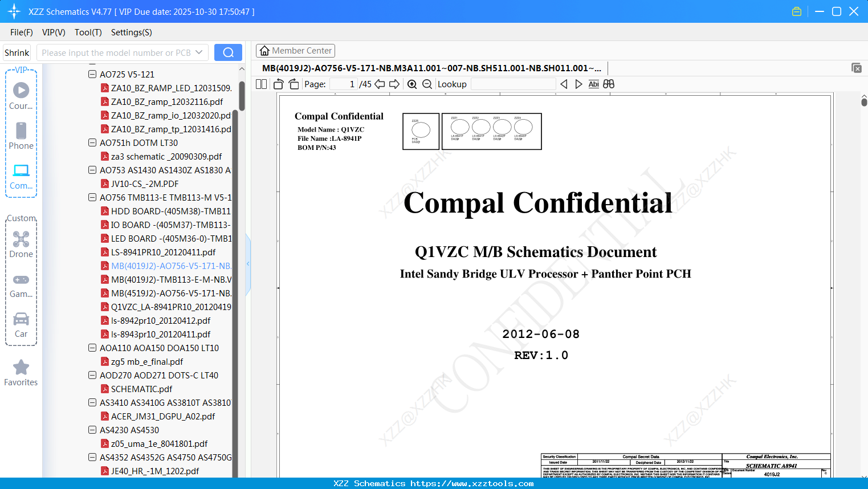Click the Shrink button

coord(17,52)
